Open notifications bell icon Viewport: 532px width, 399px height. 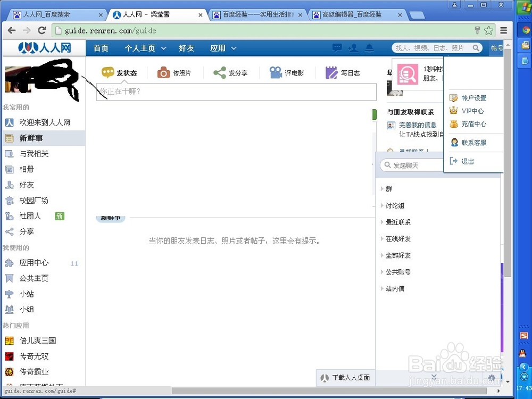369,48
